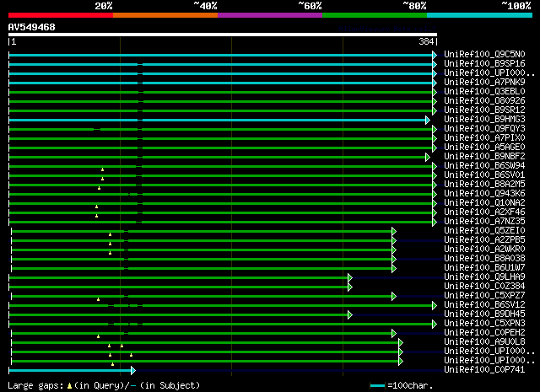Open the UniRef100_B9SR12 subject label
The image size is (540, 392).
tap(484, 110)
